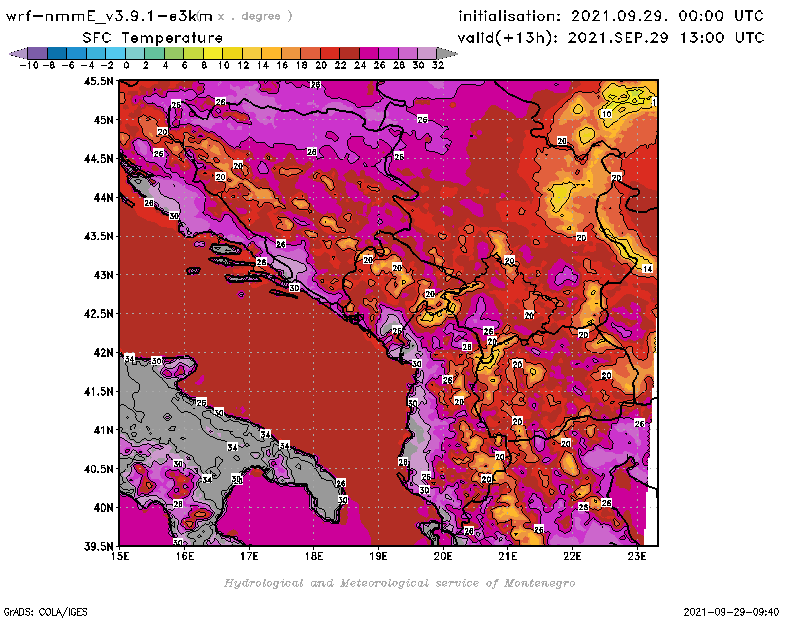Pick the magenta legend swatch between 24 and 26

point(368,53)
